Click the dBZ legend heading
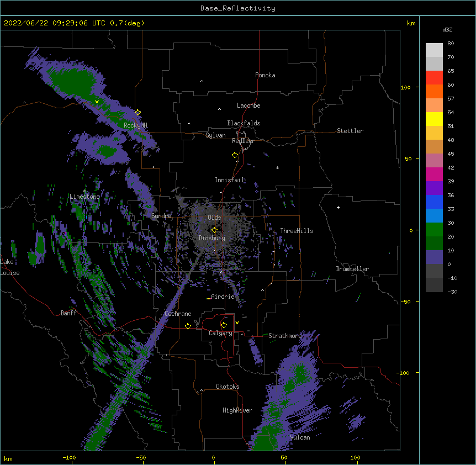The image size is (476, 465). coord(447,30)
